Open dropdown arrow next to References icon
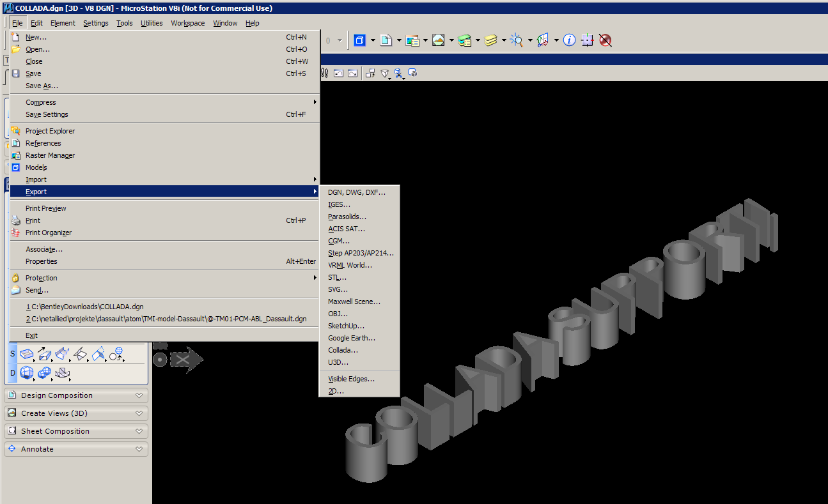This screenshot has width=828, height=504. 399,41
